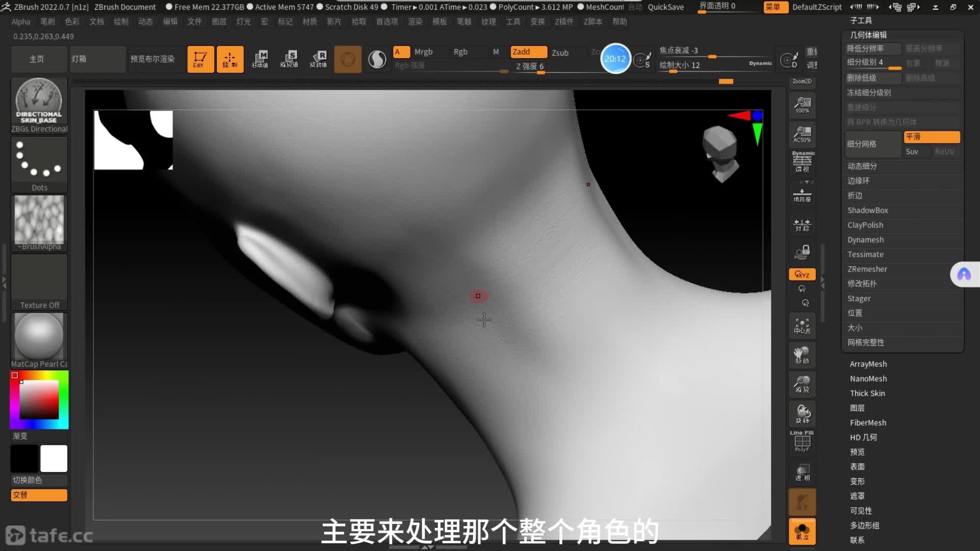
Task: Click the AC50% half zoom icon
Action: click(x=802, y=134)
